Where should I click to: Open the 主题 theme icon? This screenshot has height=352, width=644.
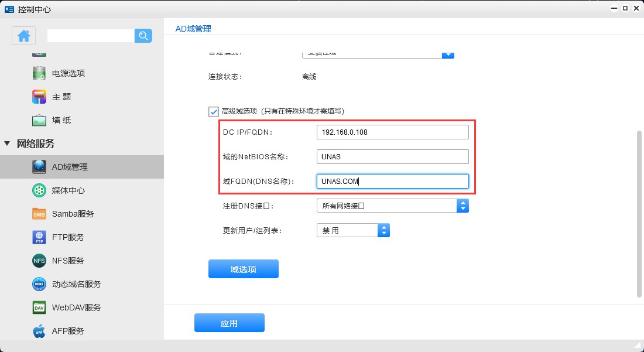tap(39, 97)
